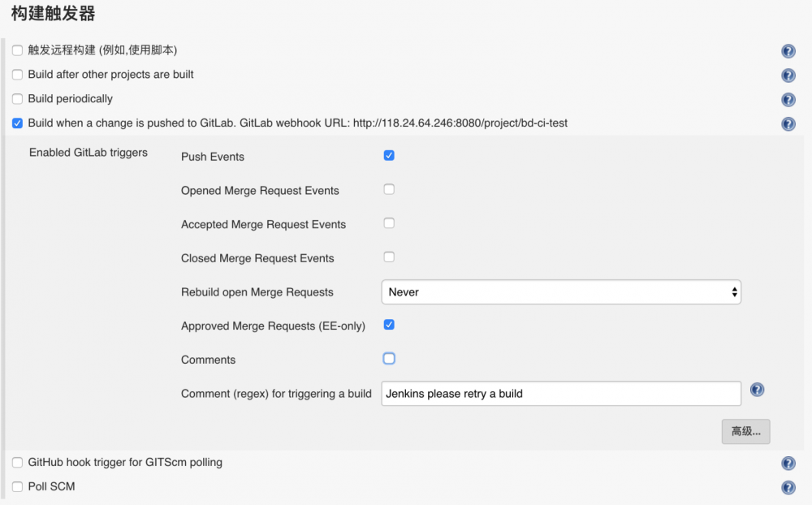
Task: Click help icon for GitHub hook trigger
Action: [x=788, y=463]
